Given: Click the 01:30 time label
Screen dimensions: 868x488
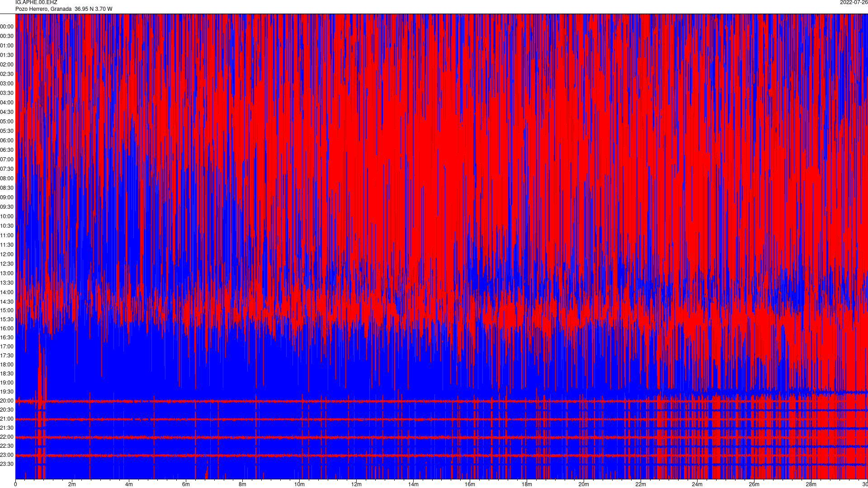Looking at the screenshot, I should pos(7,55).
